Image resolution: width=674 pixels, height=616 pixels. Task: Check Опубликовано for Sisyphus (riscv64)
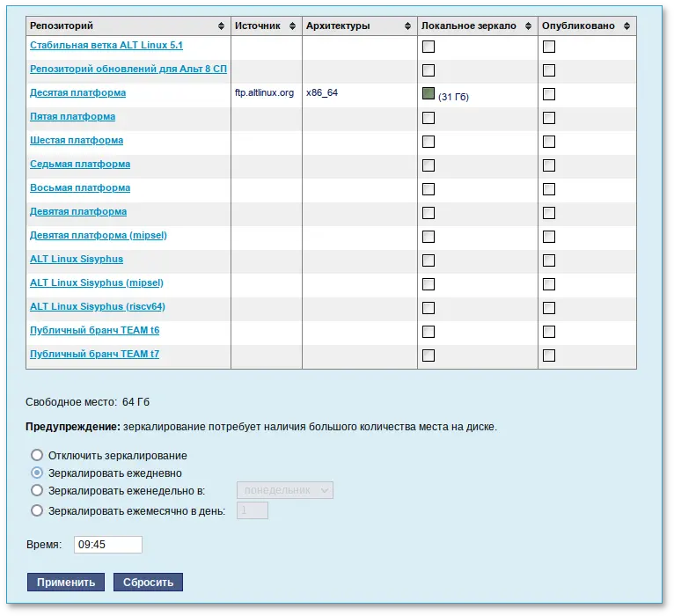pos(549,308)
